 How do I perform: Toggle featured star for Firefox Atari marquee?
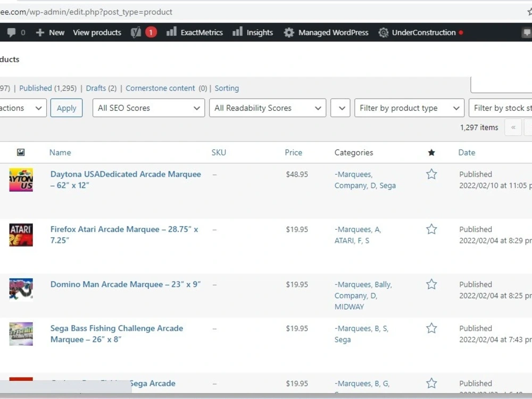(431, 229)
